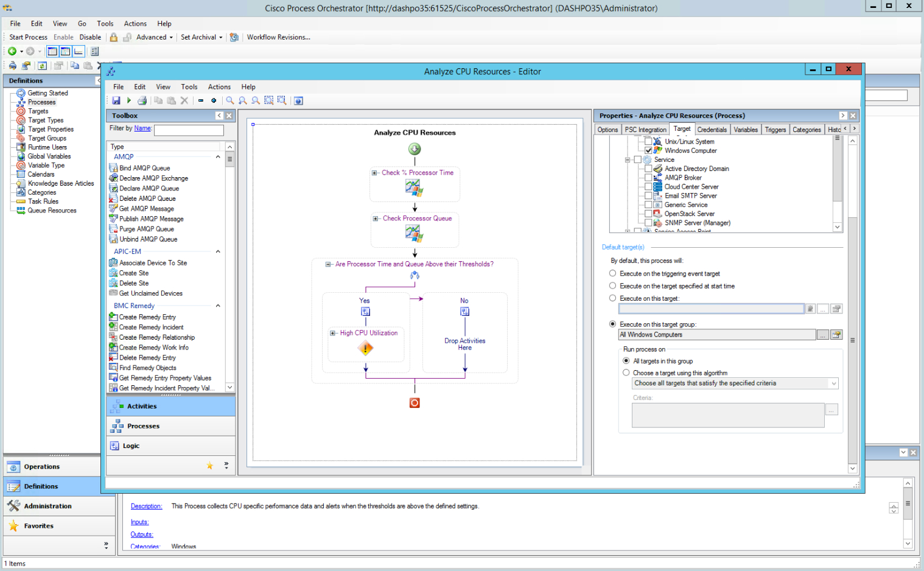Collapse the Service tree node
The width and height of the screenshot is (924, 571).
click(628, 159)
